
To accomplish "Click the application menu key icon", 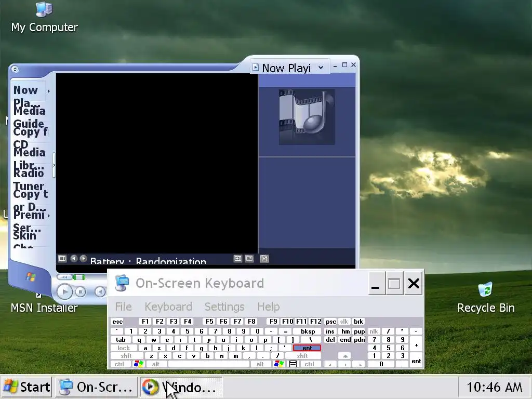I will (293, 364).
